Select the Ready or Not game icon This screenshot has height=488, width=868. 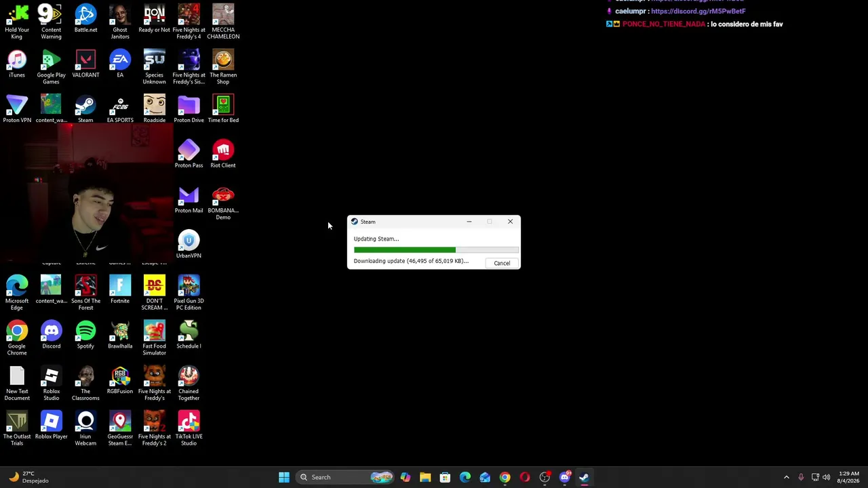pos(154,19)
